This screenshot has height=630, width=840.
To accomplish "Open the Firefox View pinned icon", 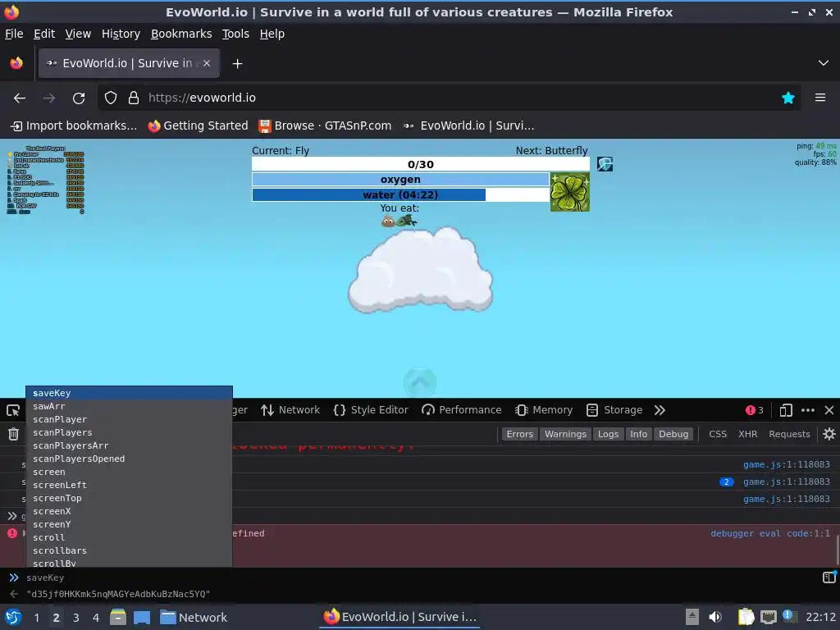I will [16, 63].
